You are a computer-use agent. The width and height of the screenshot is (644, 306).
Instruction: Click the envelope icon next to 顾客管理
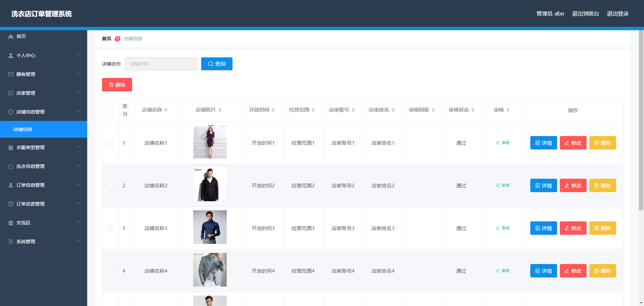click(x=11, y=74)
